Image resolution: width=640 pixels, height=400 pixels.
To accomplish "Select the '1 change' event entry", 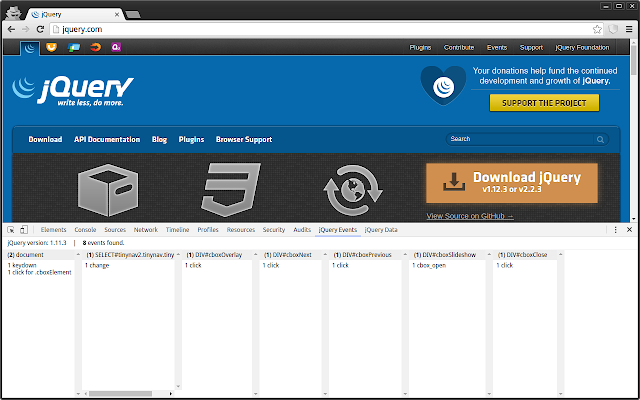I will click(x=97, y=265).
